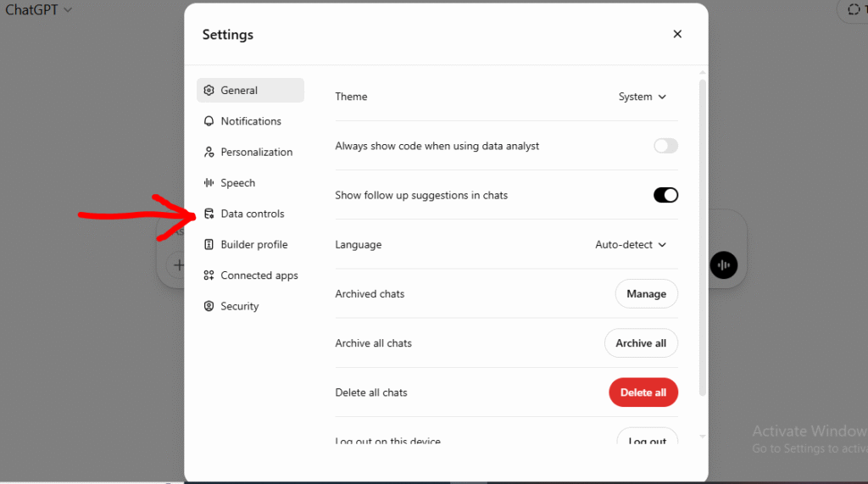
Task: Click the Archive all button
Action: pos(641,343)
